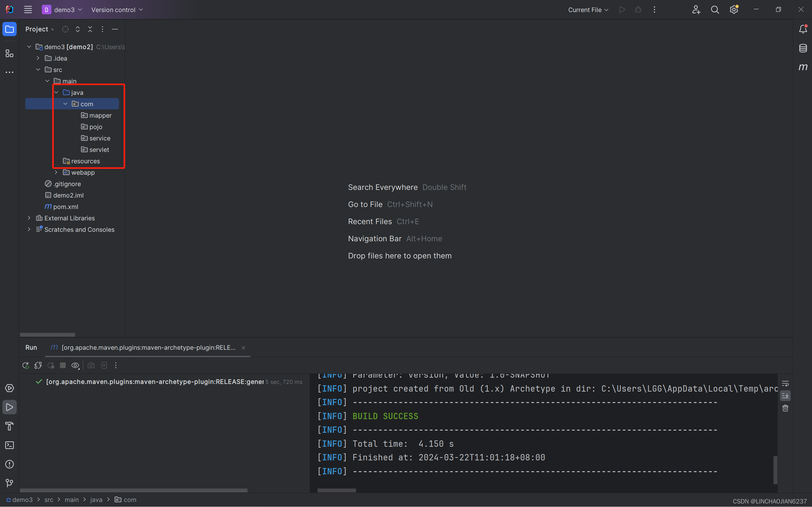Open the Problems tool window icon
Viewport: 812px width, 507px height.
pyautogui.click(x=10, y=464)
